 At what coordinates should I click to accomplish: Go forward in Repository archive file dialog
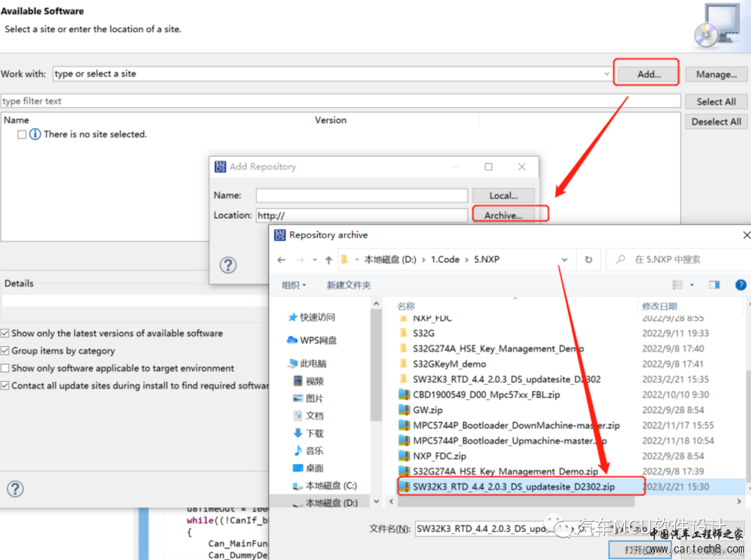[300, 259]
